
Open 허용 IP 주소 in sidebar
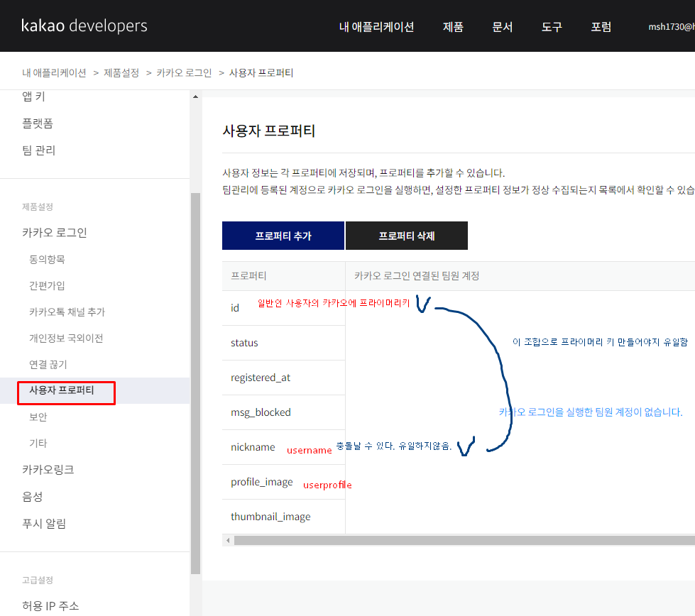(50, 605)
